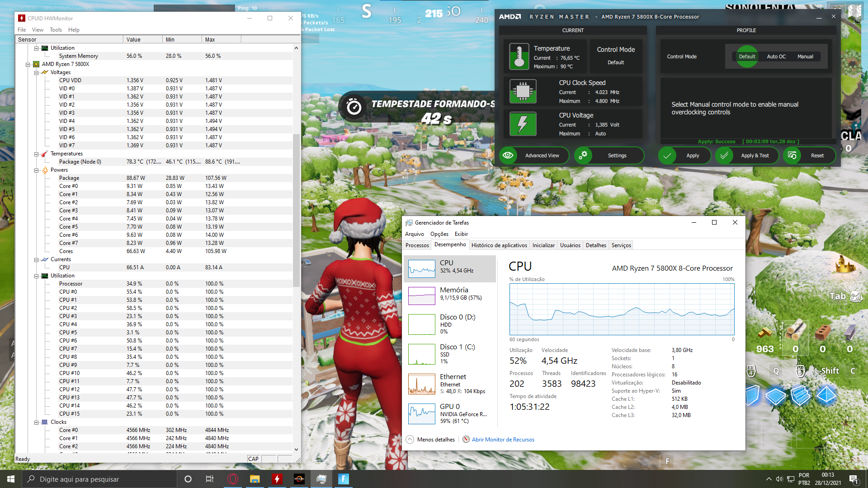The height and width of the screenshot is (488, 868).
Task: Open File Explorer from the taskbar
Action: pos(255,479)
